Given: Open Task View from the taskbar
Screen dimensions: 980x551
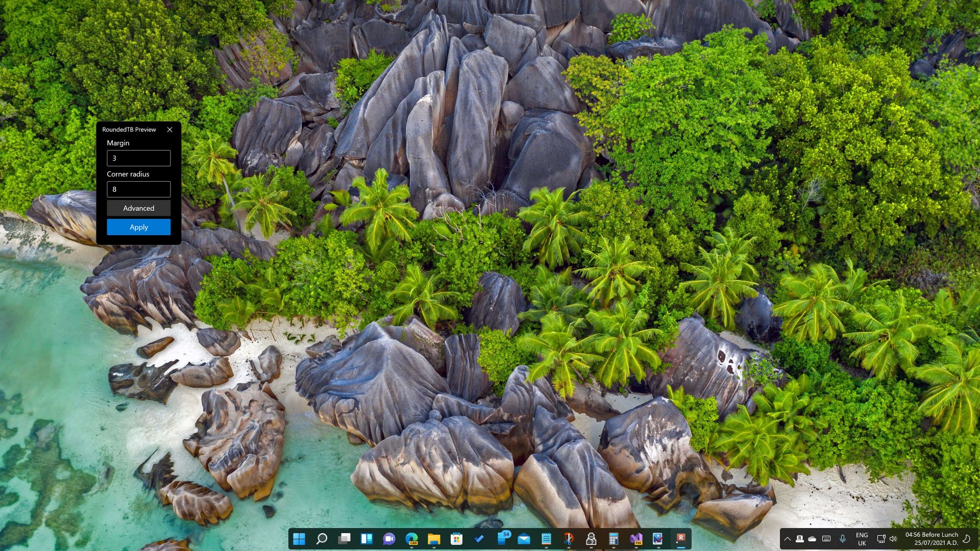Looking at the screenshot, I should coord(345,539).
